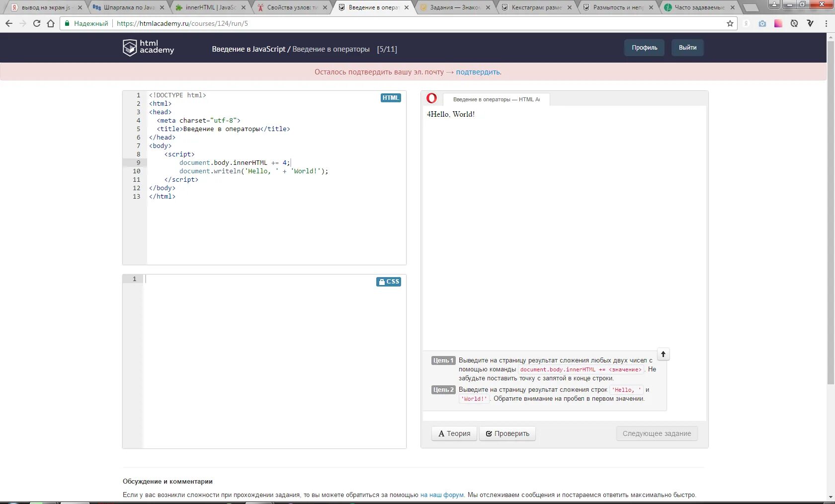
Task: Switch to the 'Свойства узлов' tab
Action: [x=291, y=7]
